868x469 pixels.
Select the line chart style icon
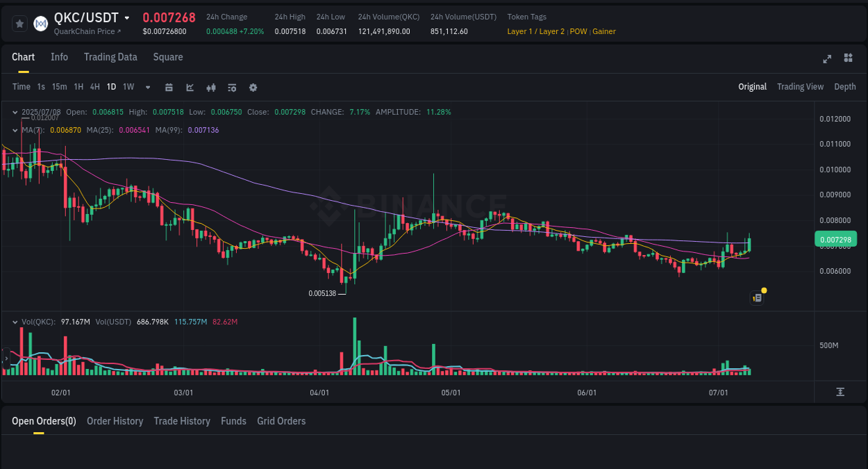pyautogui.click(x=189, y=87)
